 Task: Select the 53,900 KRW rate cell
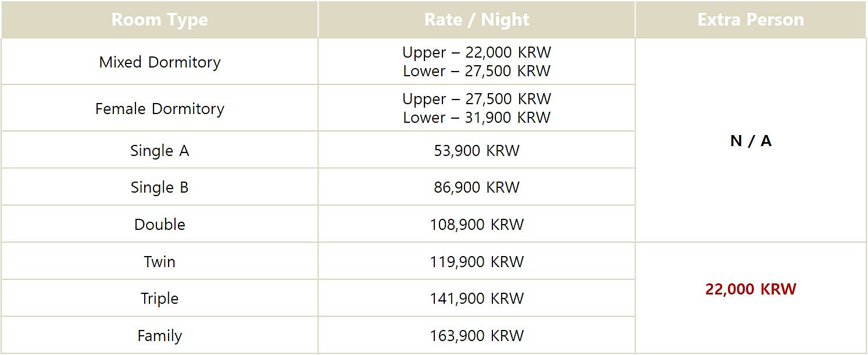pyautogui.click(x=477, y=150)
